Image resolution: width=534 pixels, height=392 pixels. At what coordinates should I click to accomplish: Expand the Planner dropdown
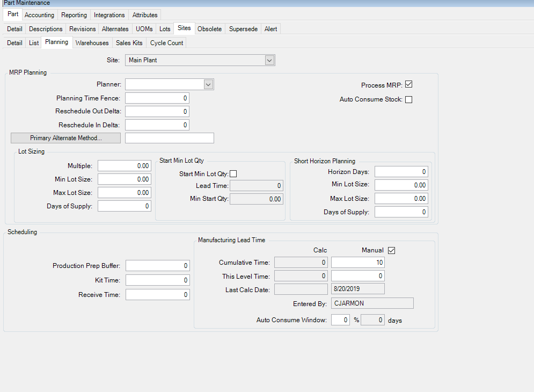coord(208,84)
